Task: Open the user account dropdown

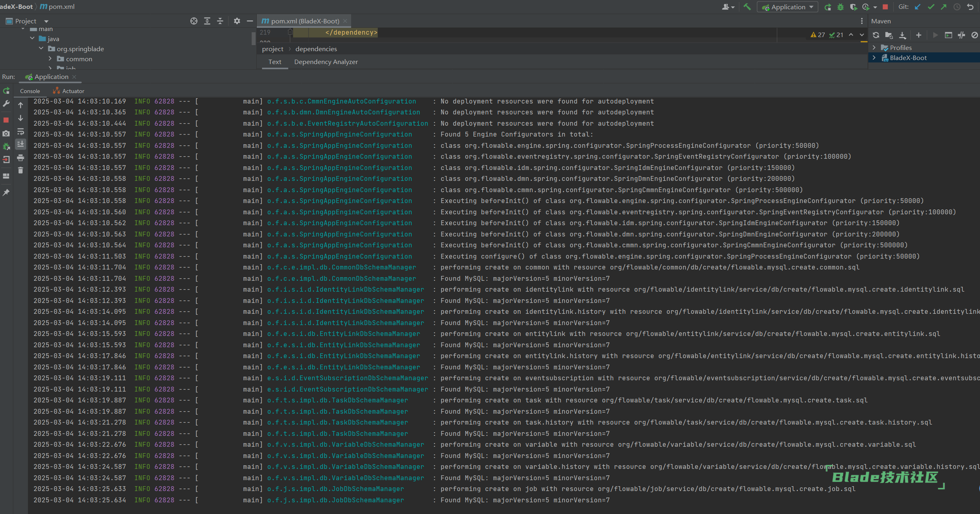Action: click(728, 7)
